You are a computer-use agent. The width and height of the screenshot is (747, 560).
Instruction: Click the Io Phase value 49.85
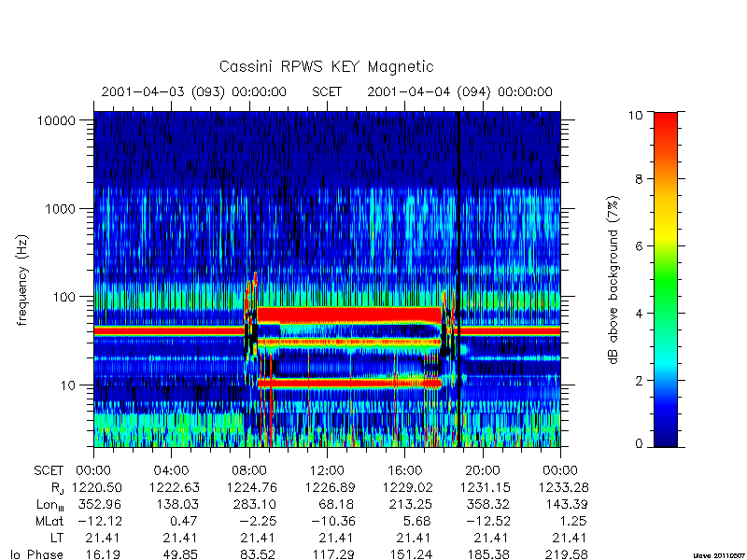click(x=181, y=554)
